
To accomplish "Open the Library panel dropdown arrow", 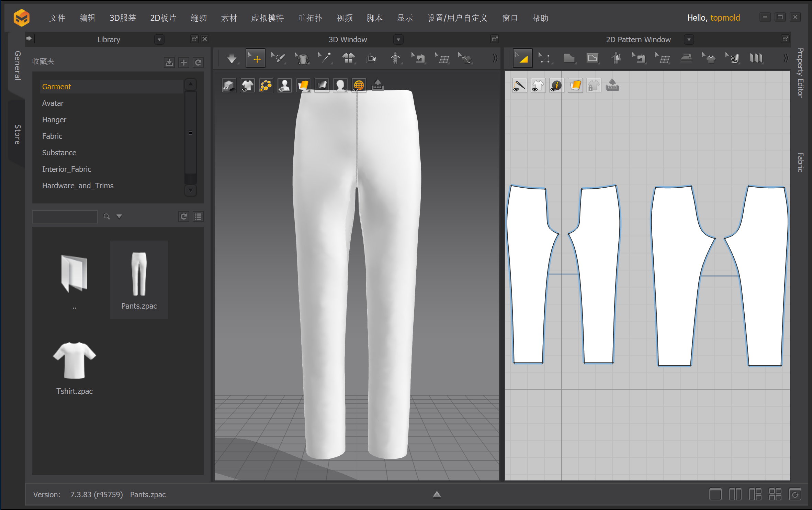I will click(159, 40).
